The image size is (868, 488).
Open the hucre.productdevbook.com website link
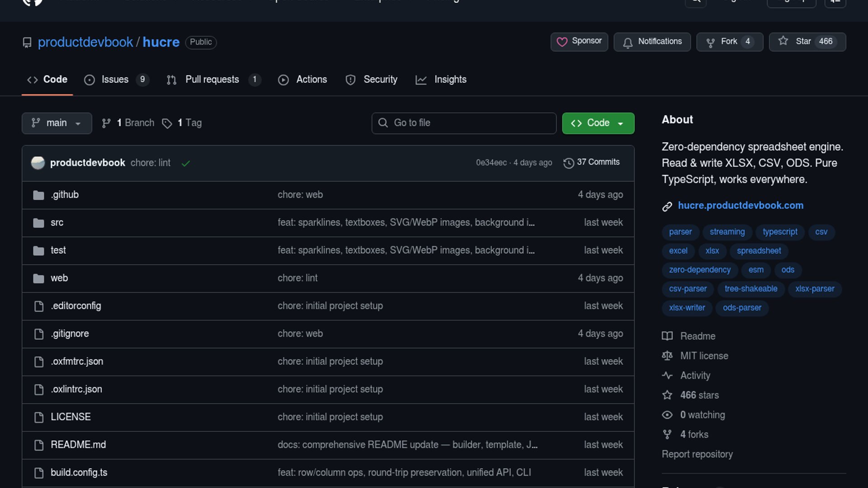(x=740, y=206)
